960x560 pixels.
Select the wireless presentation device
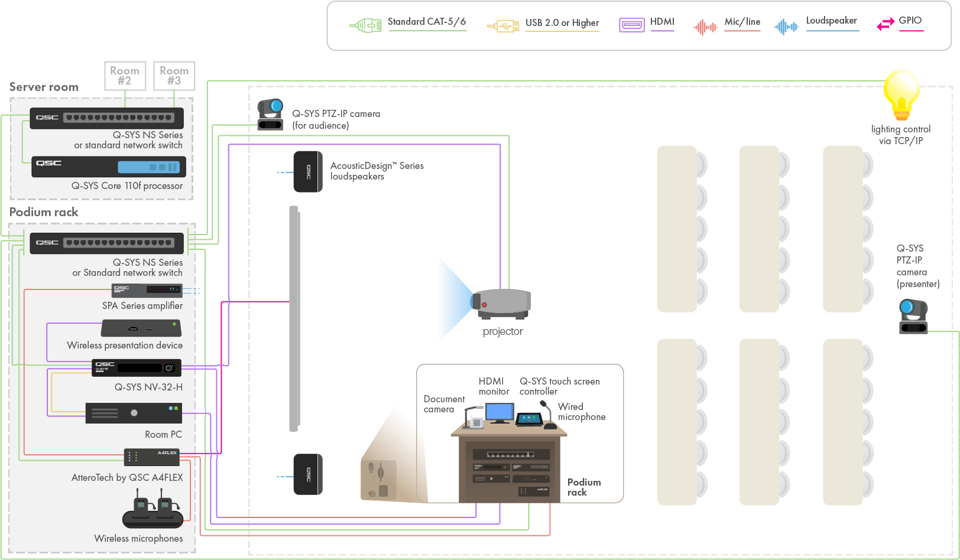pyautogui.click(x=141, y=328)
